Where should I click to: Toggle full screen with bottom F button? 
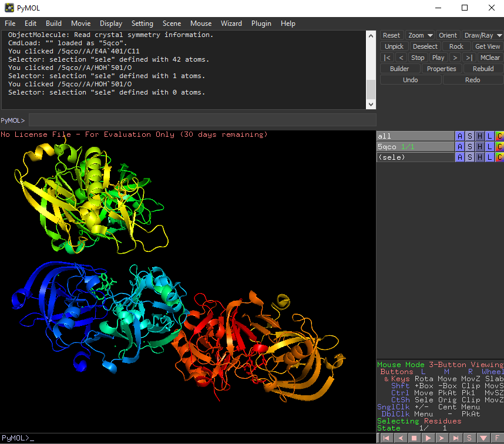click(x=498, y=438)
